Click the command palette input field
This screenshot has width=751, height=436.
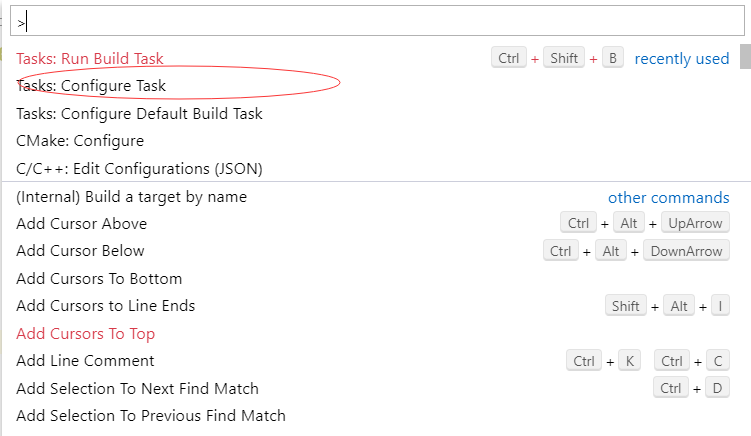tap(377, 21)
